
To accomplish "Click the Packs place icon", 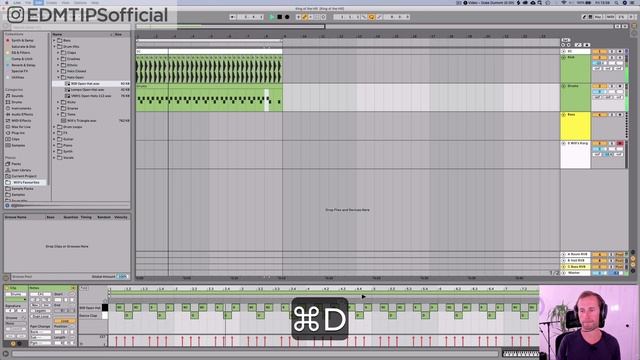I will coord(8,164).
